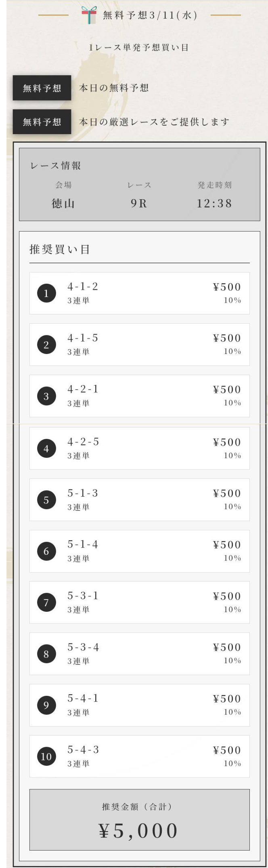Click the number 9 circle badge
Screen dimensions: 268x868
(46, 705)
